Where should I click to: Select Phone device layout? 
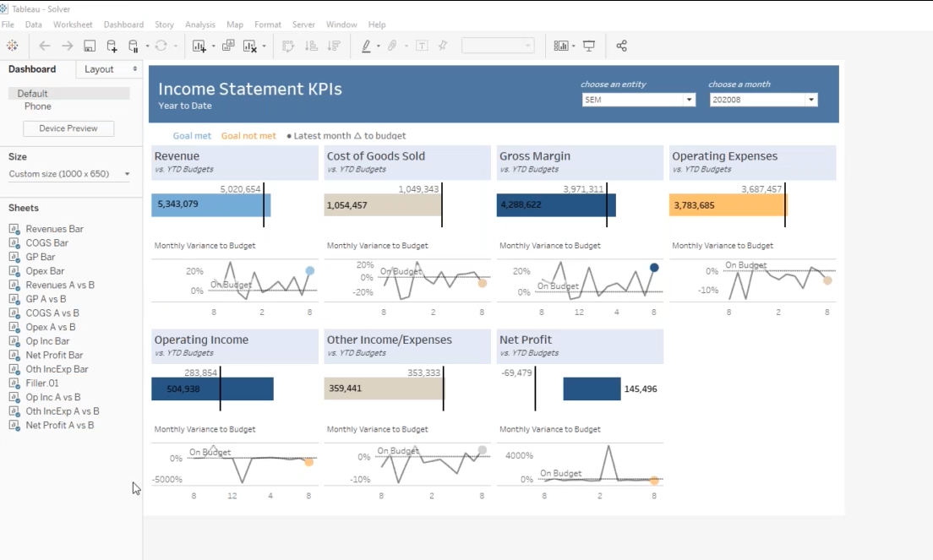(x=38, y=106)
